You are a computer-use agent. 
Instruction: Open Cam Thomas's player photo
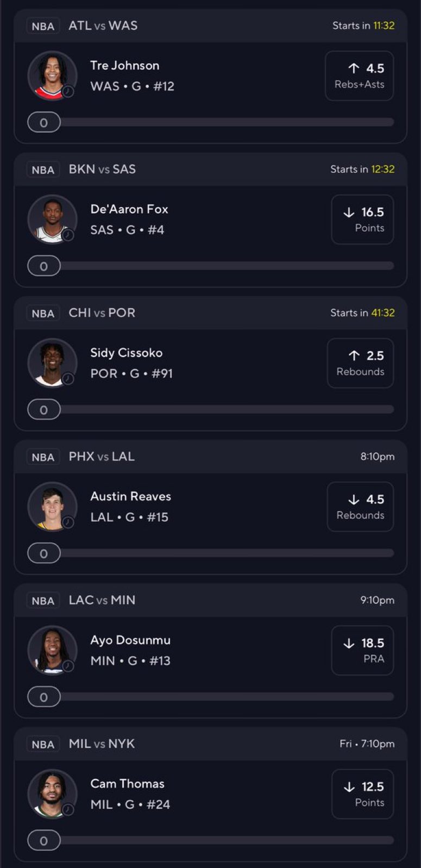(x=52, y=793)
